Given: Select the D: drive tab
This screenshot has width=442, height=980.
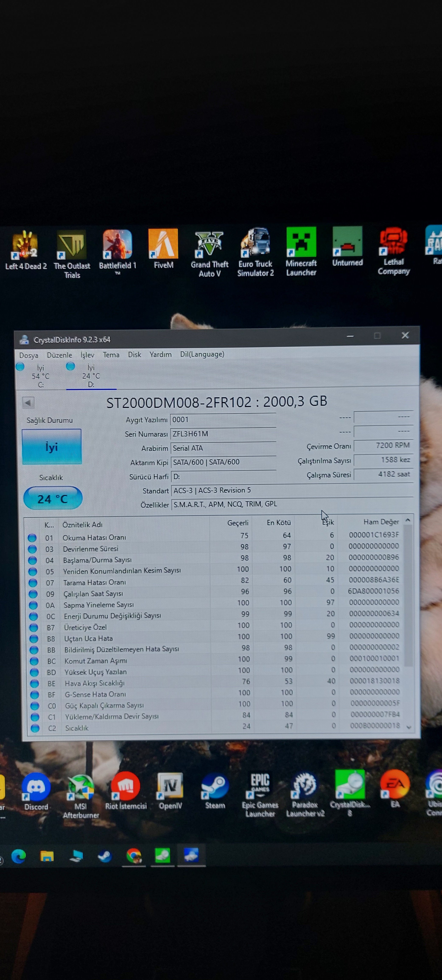Looking at the screenshot, I should coord(91,376).
